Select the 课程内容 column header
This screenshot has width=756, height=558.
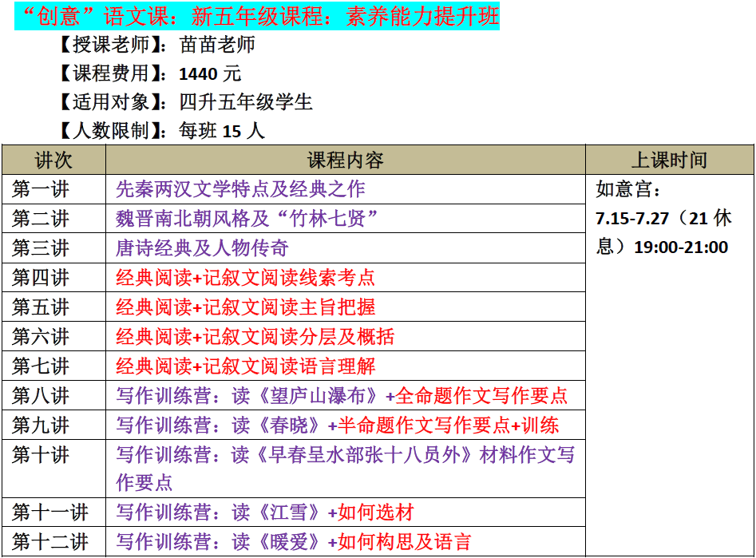pos(345,160)
